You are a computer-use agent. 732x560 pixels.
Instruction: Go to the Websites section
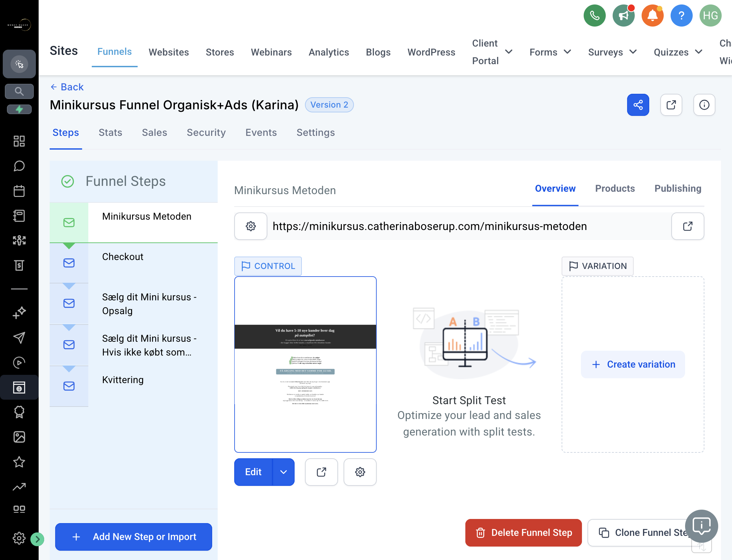(169, 52)
